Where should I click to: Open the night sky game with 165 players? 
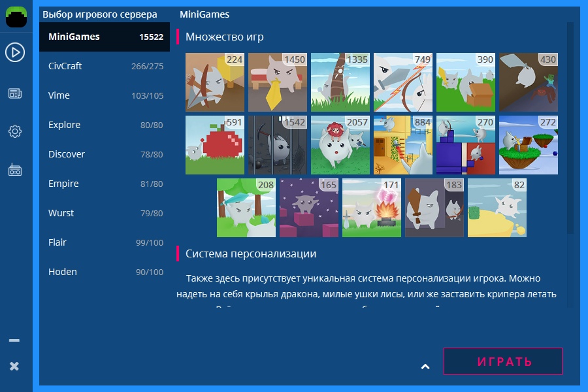(x=309, y=208)
